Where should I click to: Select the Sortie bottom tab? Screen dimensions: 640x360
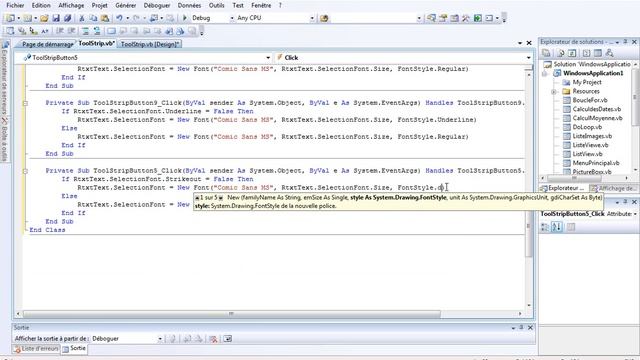click(x=74, y=349)
